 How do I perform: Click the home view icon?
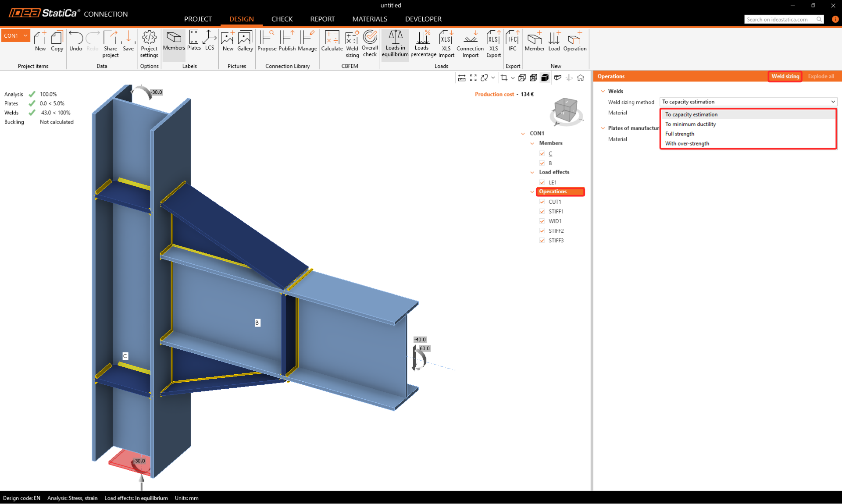coord(581,78)
